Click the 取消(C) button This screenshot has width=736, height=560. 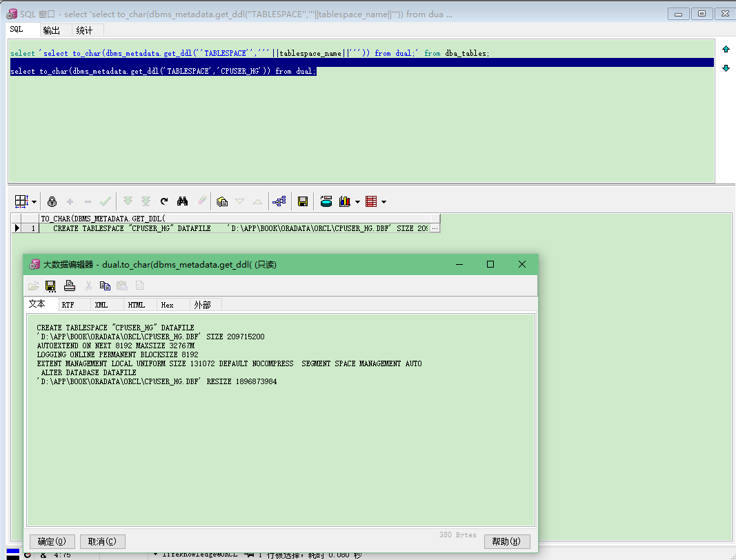[x=102, y=541]
